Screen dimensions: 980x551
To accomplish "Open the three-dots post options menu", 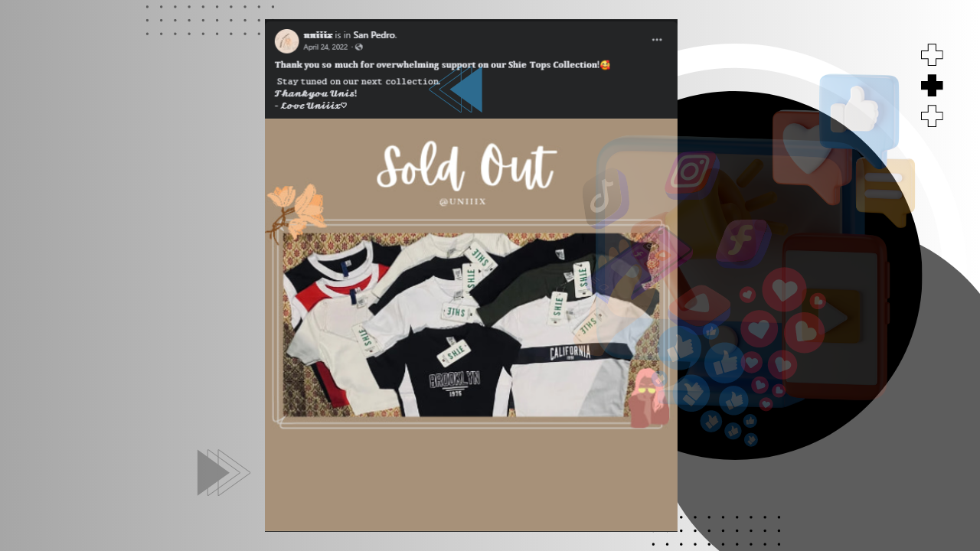I will pos(657,40).
